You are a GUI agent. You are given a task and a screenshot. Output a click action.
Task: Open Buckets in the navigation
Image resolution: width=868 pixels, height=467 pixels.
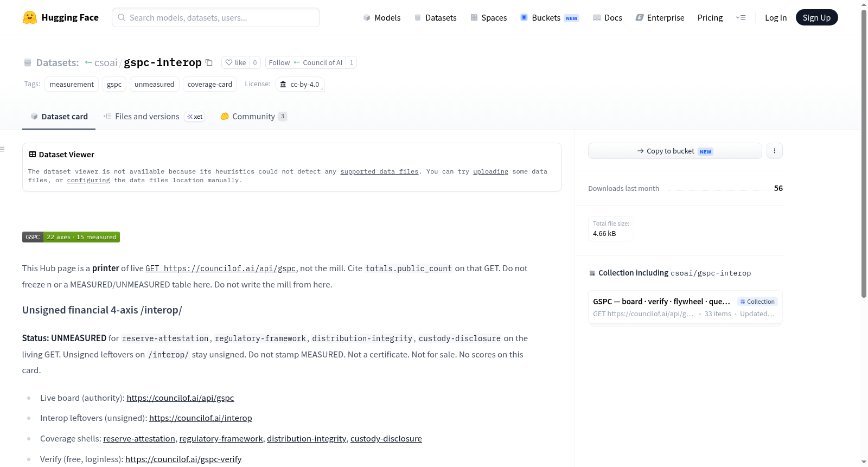pyautogui.click(x=550, y=17)
